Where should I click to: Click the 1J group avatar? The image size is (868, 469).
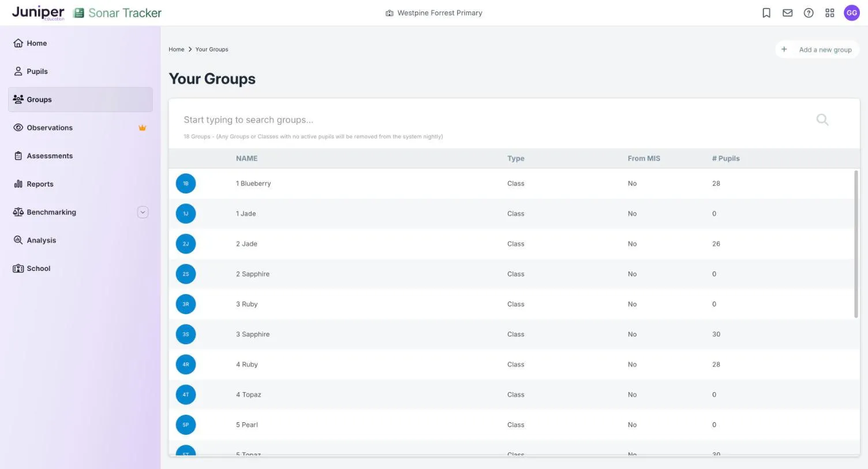186,214
